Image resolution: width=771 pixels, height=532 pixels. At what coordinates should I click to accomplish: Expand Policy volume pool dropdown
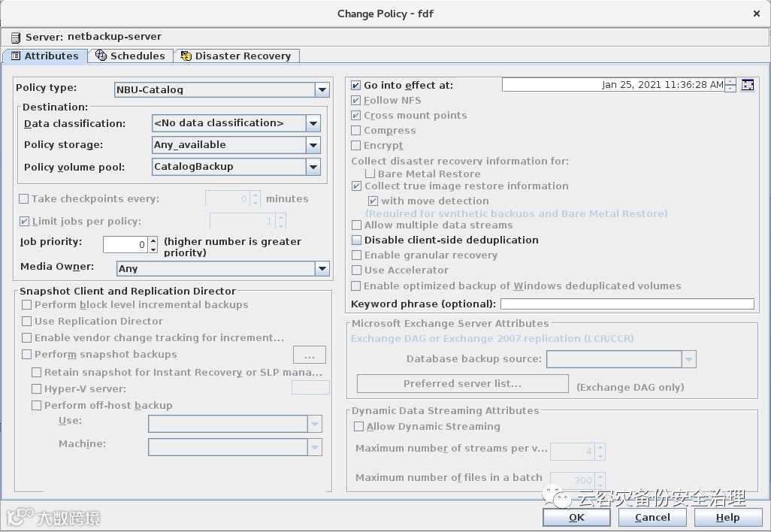point(313,167)
